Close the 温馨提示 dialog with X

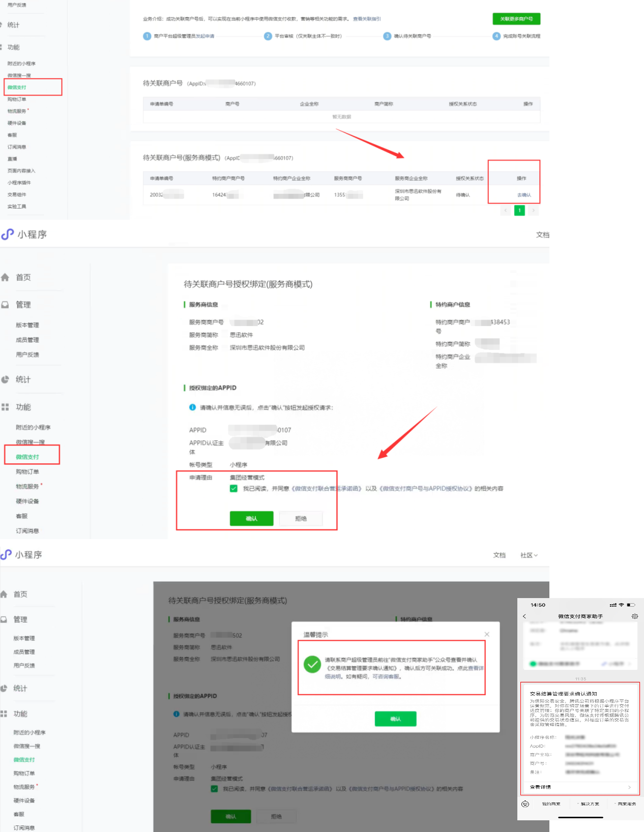487,634
